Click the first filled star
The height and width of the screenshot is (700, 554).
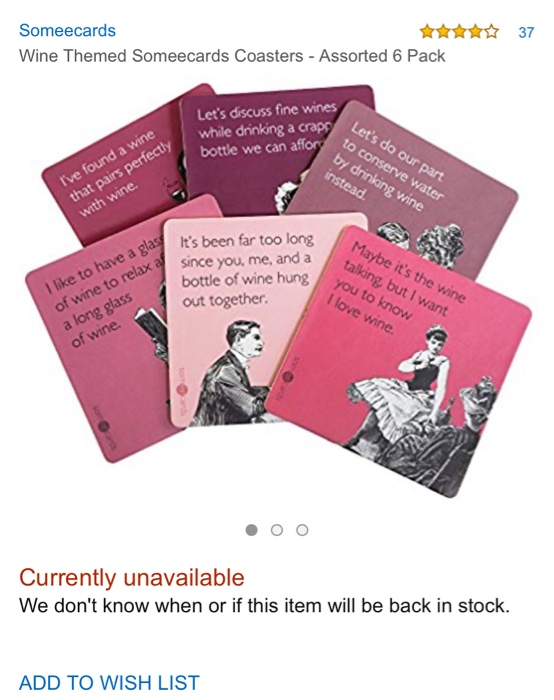pyautogui.click(x=427, y=32)
